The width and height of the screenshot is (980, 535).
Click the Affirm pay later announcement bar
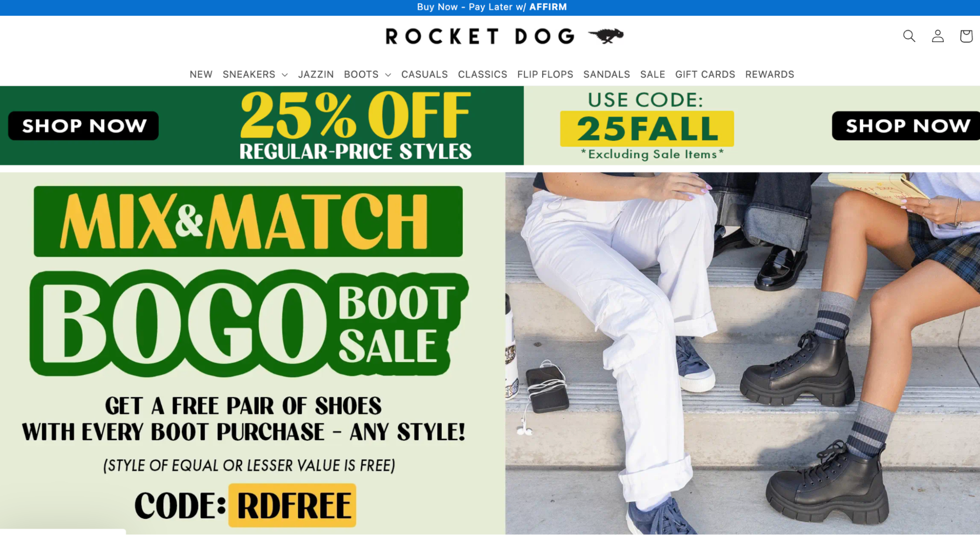click(x=490, y=7)
